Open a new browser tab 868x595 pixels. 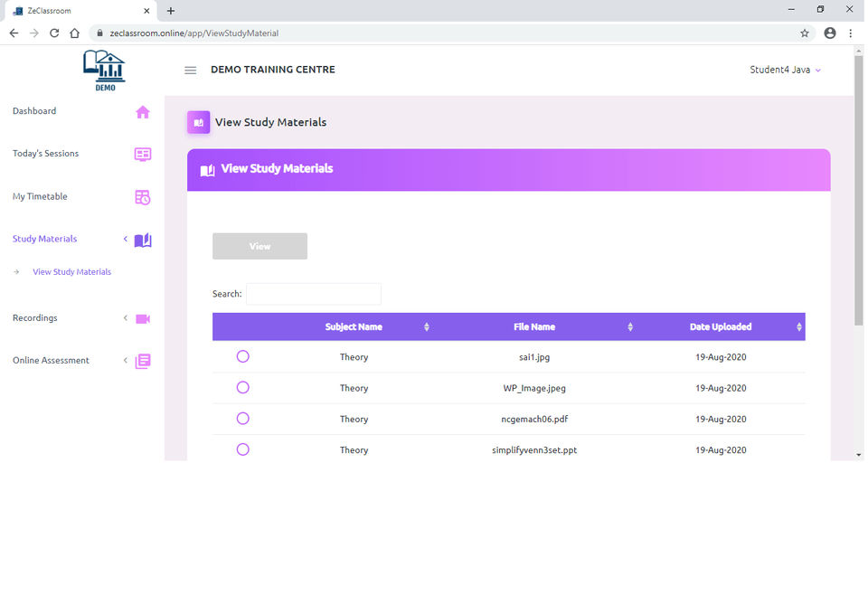171,11
